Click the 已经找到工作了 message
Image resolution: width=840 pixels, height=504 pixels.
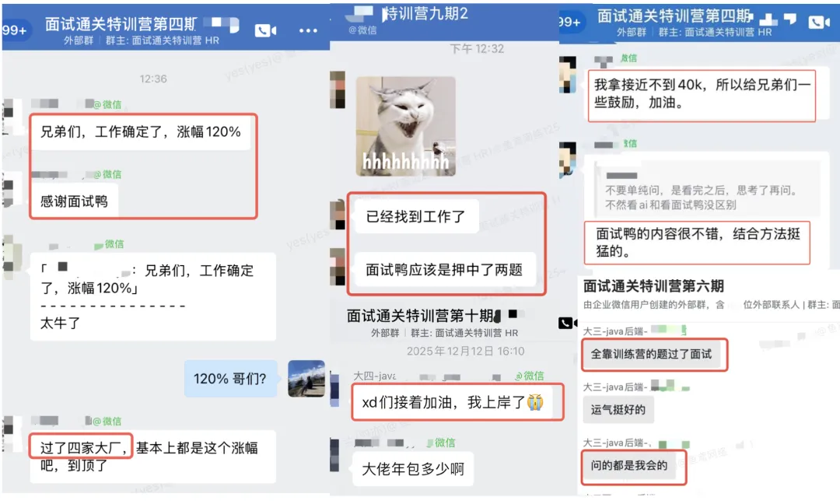[x=415, y=216]
